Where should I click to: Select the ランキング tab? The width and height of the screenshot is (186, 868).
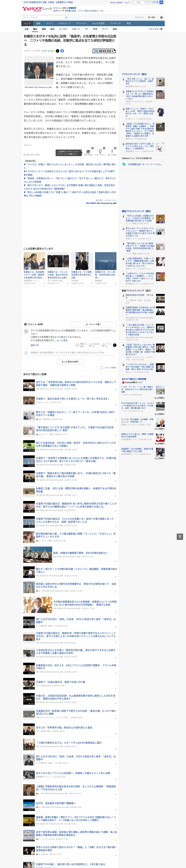tap(115, 23)
